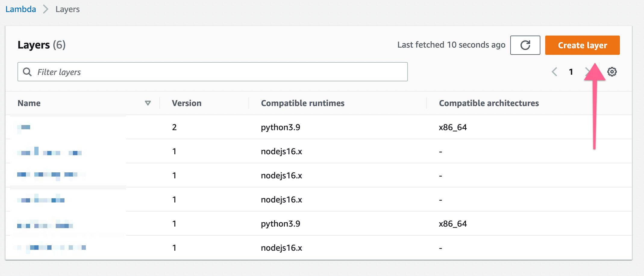644x276 pixels.
Task: Click the Version column header
Action: click(x=186, y=103)
